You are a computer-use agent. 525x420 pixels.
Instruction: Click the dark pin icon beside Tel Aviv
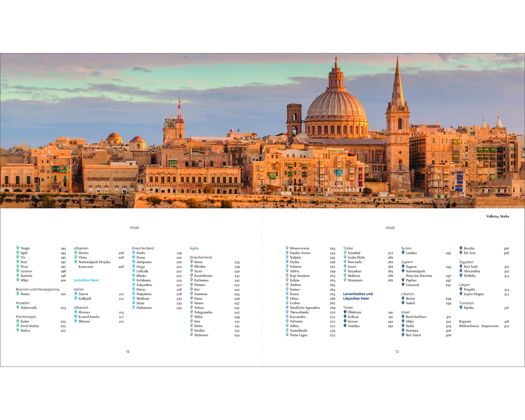460,253
